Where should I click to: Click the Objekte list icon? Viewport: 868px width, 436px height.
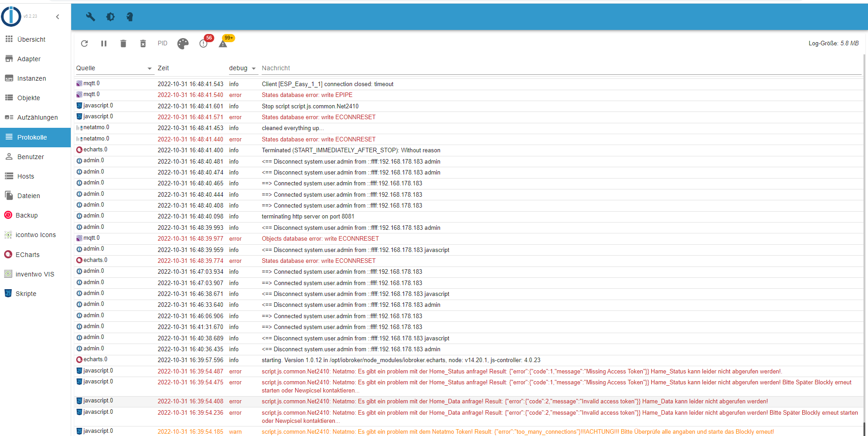click(9, 97)
